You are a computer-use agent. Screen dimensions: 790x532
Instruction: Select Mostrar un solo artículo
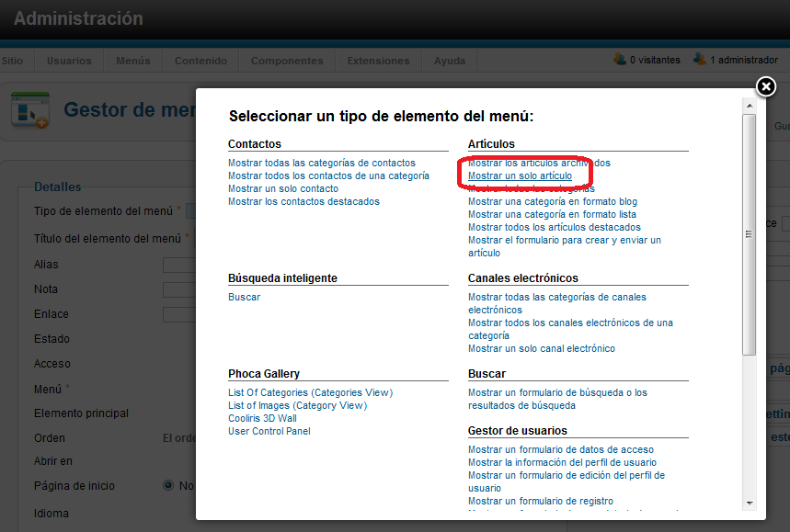521,175
